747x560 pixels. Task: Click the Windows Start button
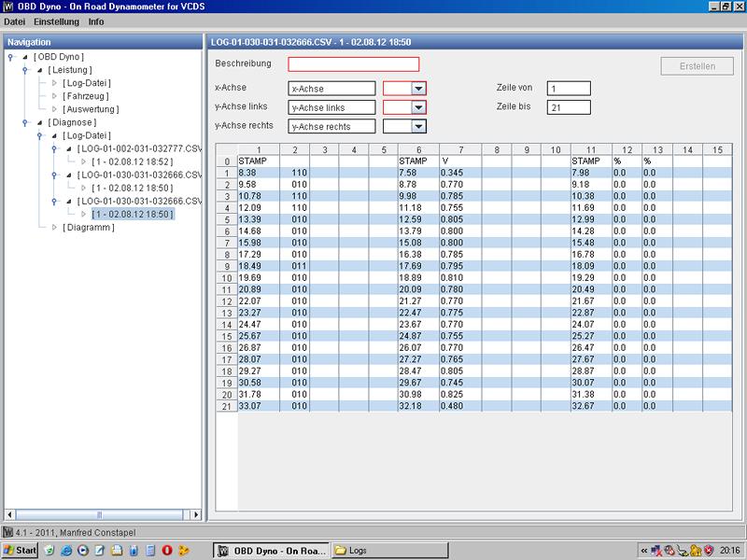point(20,551)
